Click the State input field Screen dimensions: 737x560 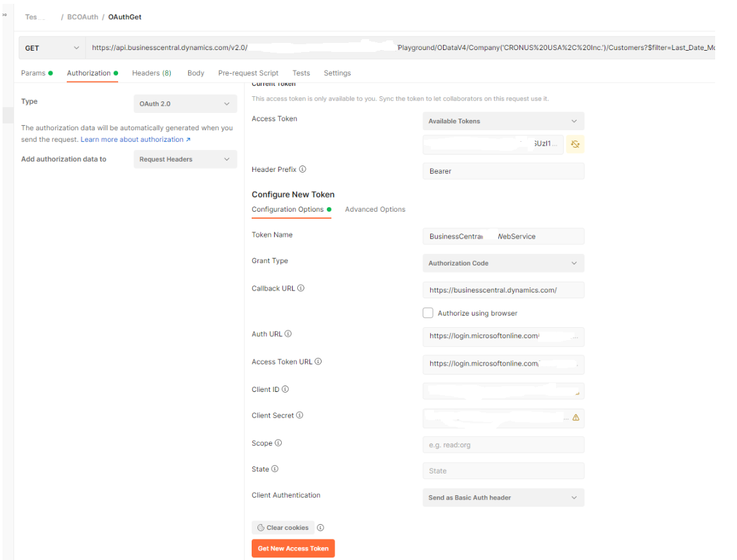(503, 471)
